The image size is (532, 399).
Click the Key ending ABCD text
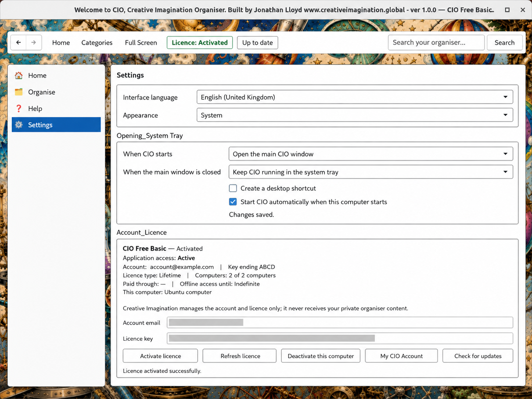pyautogui.click(x=252, y=267)
